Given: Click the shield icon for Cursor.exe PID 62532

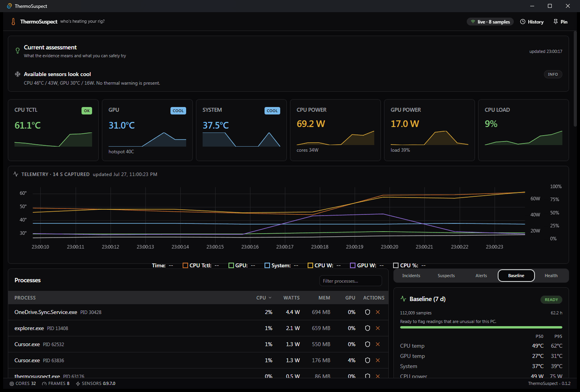Looking at the screenshot, I should (368, 344).
